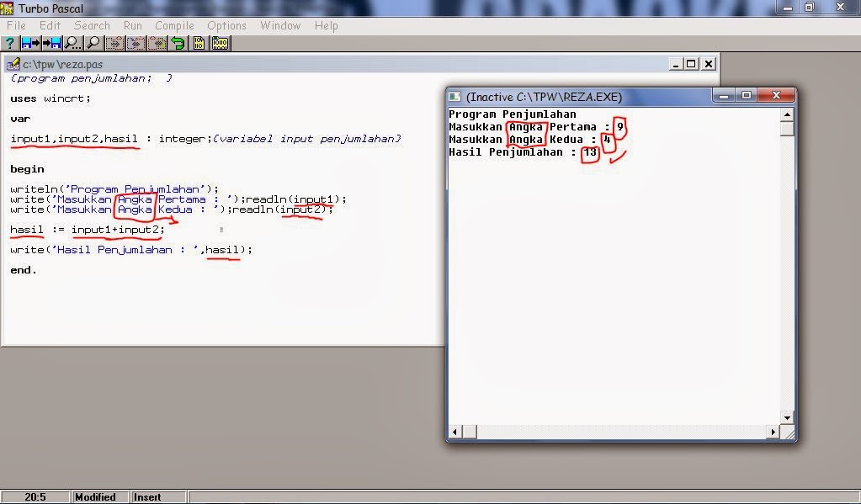Maximize the Turbo Pascal main window
Viewport: 861px width, 504px height.
(x=810, y=7)
